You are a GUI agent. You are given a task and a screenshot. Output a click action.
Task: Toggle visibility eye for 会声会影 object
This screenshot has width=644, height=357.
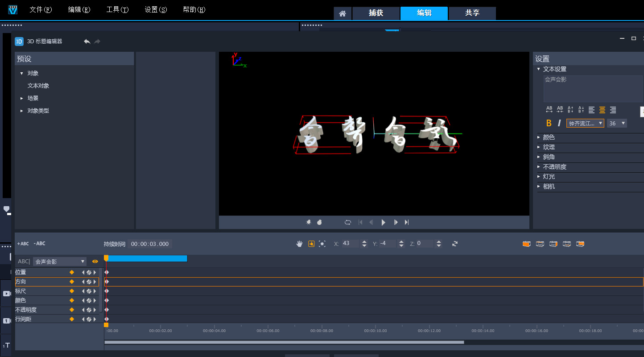coord(95,262)
